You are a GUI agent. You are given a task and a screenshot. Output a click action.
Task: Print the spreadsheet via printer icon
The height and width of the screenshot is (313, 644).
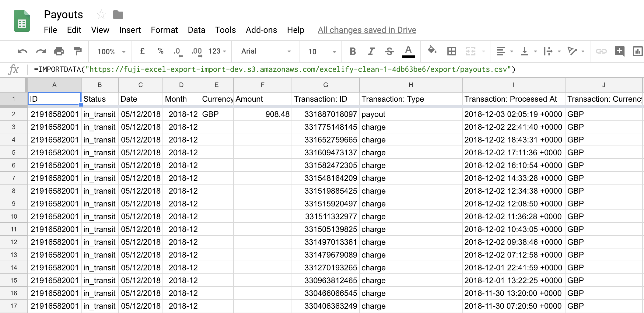click(59, 51)
